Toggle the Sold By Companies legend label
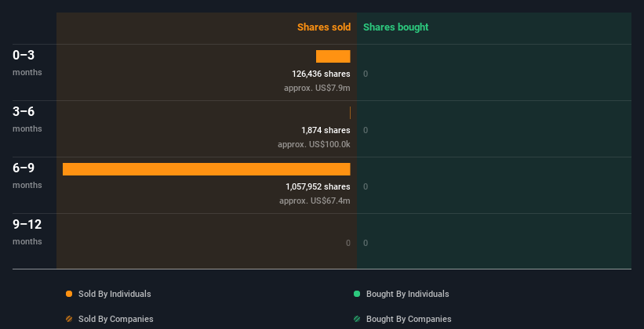Image resolution: width=644 pixels, height=329 pixels. (116, 319)
